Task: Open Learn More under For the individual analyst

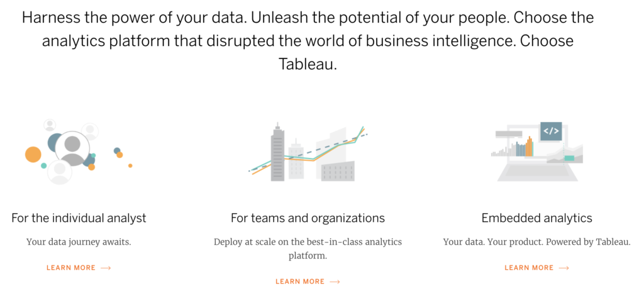Action: 71,268
